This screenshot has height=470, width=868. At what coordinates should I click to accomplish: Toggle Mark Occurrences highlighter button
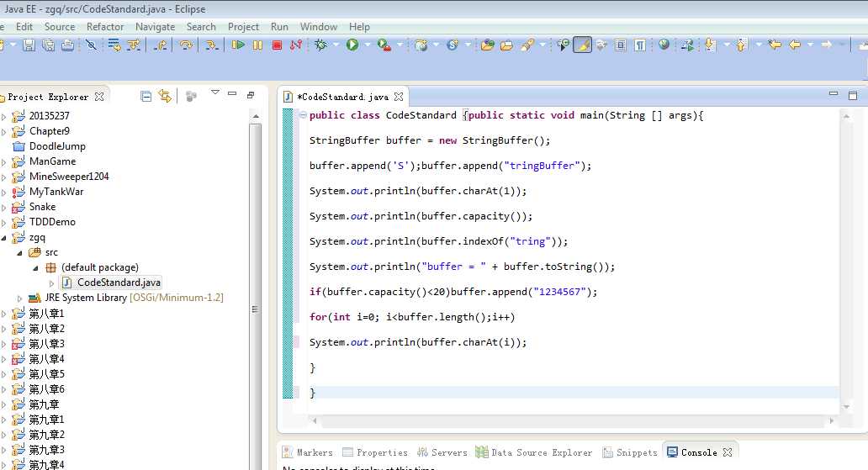[582, 45]
